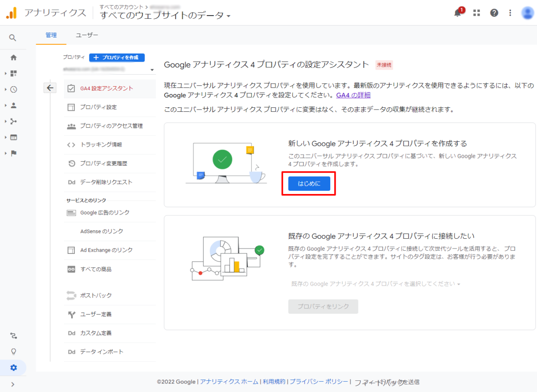Viewport: 537px width, 392px height.
Task: Click the 未接続 status badge
Action: click(384, 65)
